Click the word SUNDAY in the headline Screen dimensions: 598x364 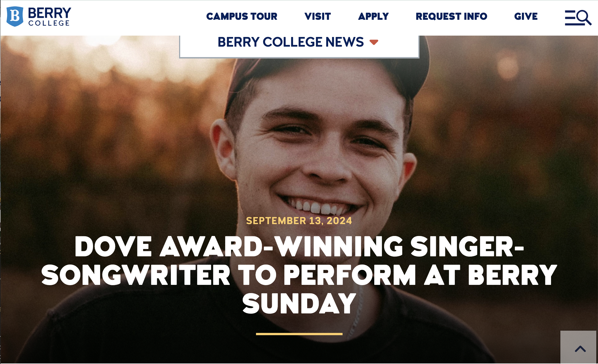tap(299, 304)
